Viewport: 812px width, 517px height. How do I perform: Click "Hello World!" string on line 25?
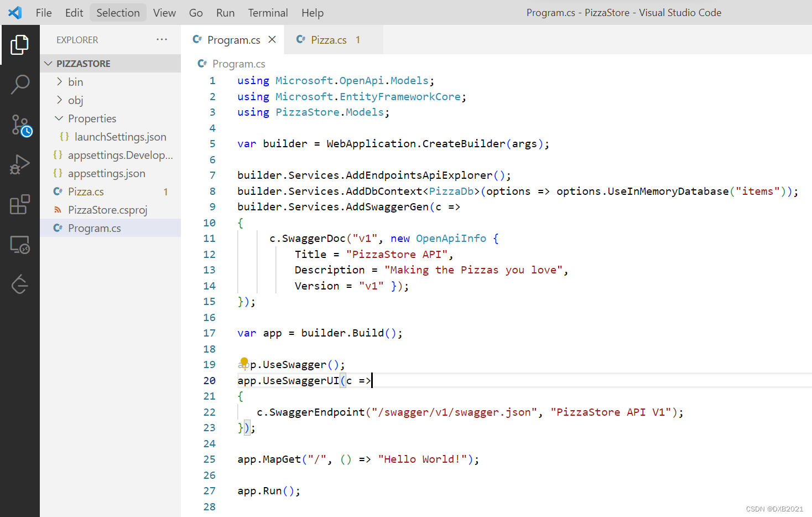pos(423,459)
